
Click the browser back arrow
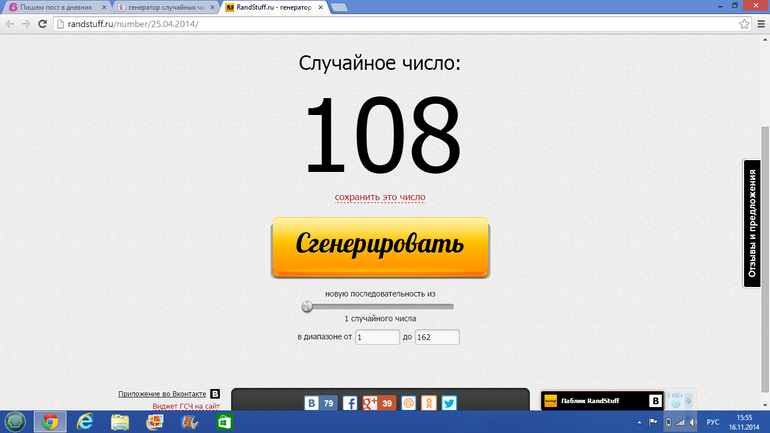(10, 24)
